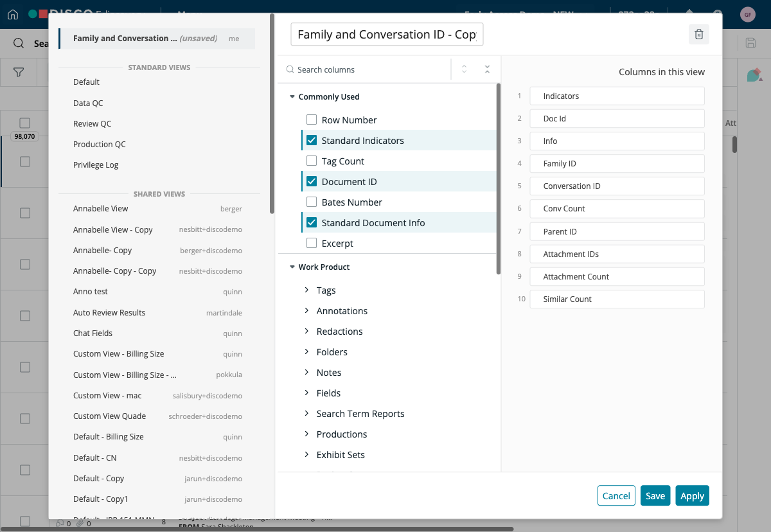
Task: Collapse the Work Product section
Action: (292, 267)
